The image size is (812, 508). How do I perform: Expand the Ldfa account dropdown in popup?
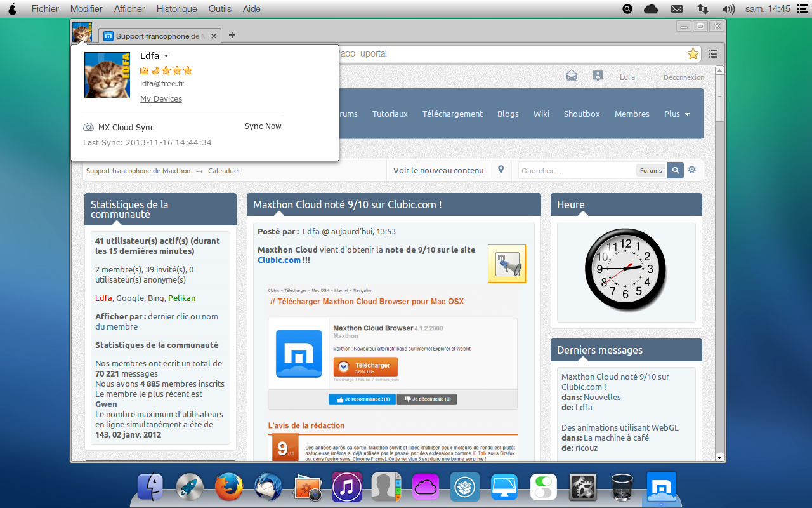click(x=166, y=56)
